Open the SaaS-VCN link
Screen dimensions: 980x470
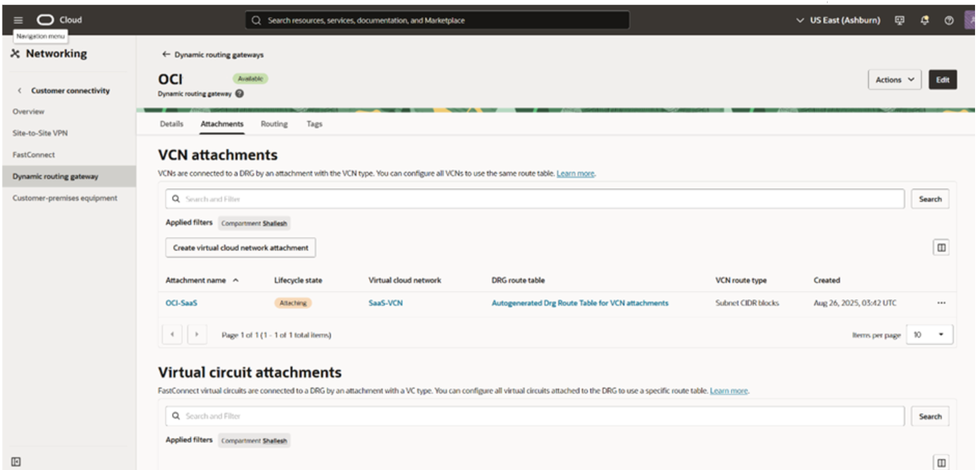tap(385, 303)
